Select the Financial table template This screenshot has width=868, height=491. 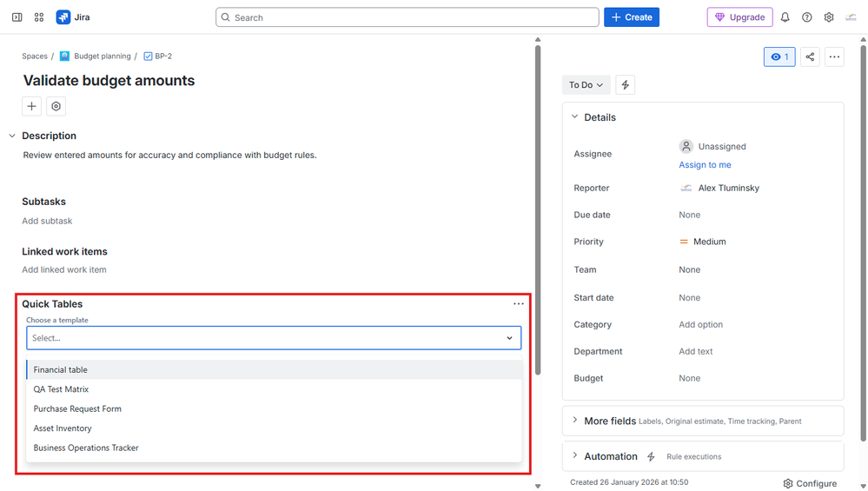point(274,369)
